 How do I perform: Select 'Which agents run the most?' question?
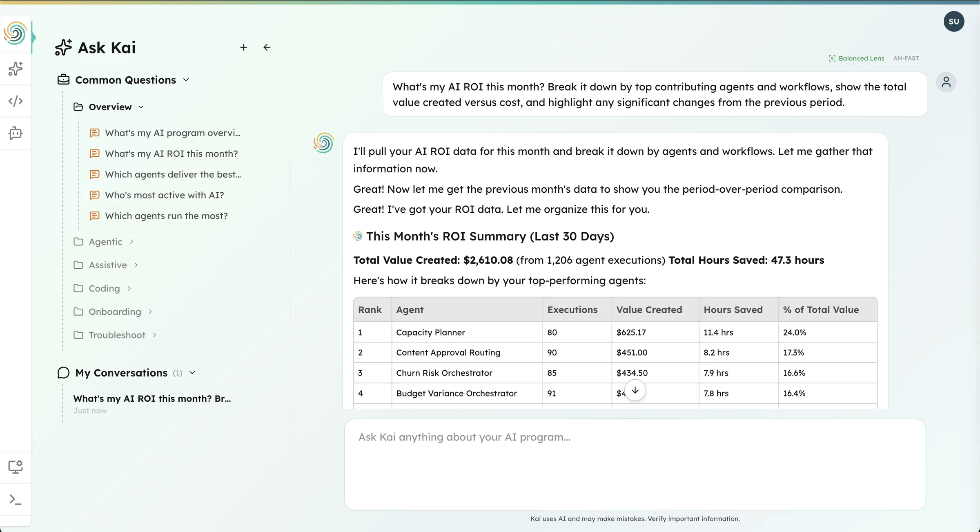[166, 216]
